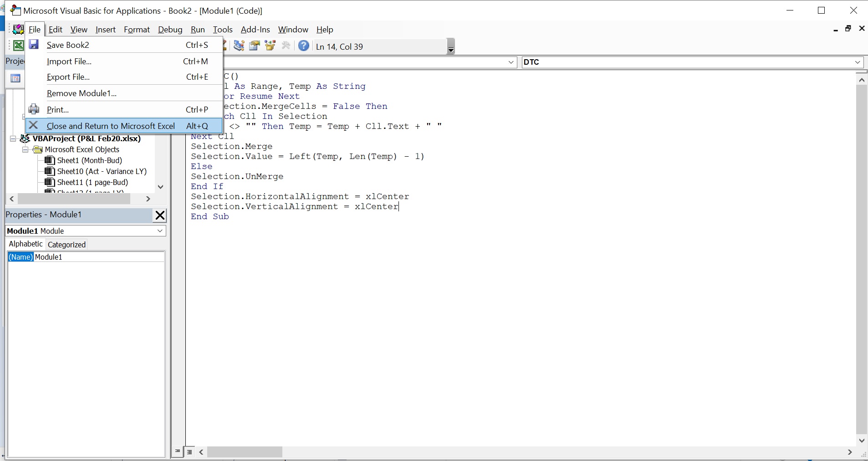Select Sheet10 (Act - Variance LY) tree item
Viewport: 868px width, 461px height.
pyautogui.click(x=102, y=171)
